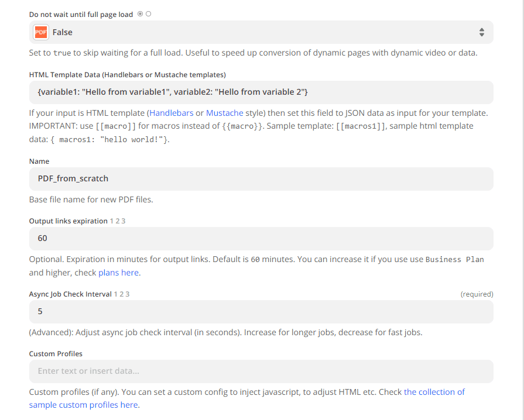Screen dimensions: 524x420
Task: Click the 'HTML Template Data' field label
Action: 127,74
